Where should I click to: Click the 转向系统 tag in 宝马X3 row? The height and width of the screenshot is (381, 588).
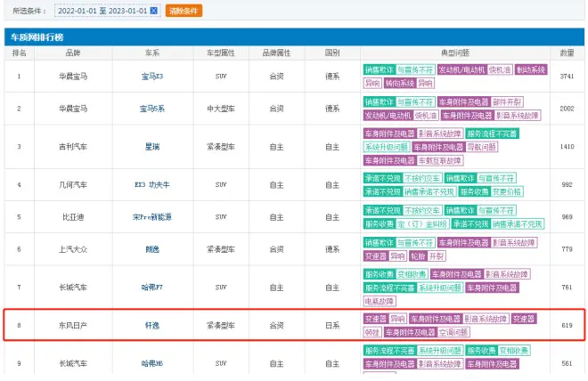pyautogui.click(x=400, y=83)
